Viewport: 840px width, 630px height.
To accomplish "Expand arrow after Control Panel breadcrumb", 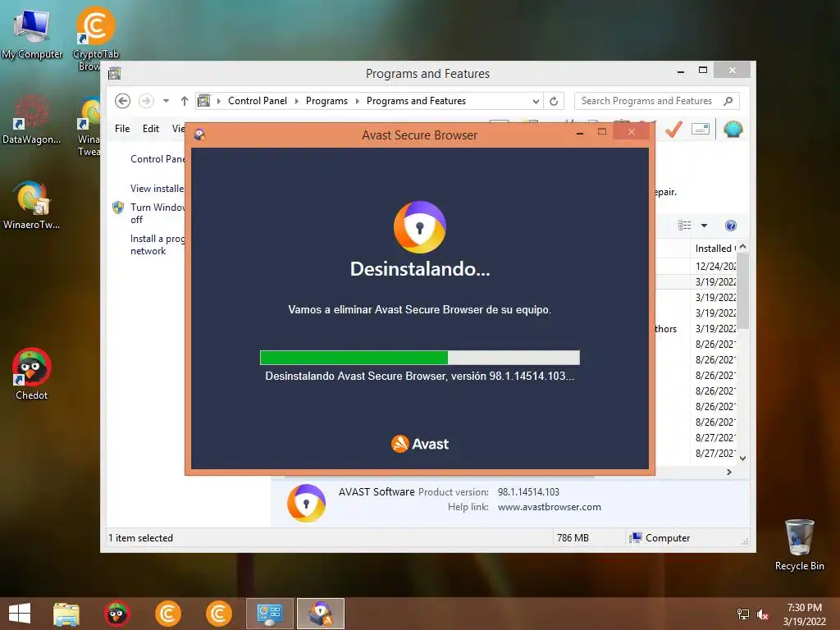I will (x=297, y=101).
